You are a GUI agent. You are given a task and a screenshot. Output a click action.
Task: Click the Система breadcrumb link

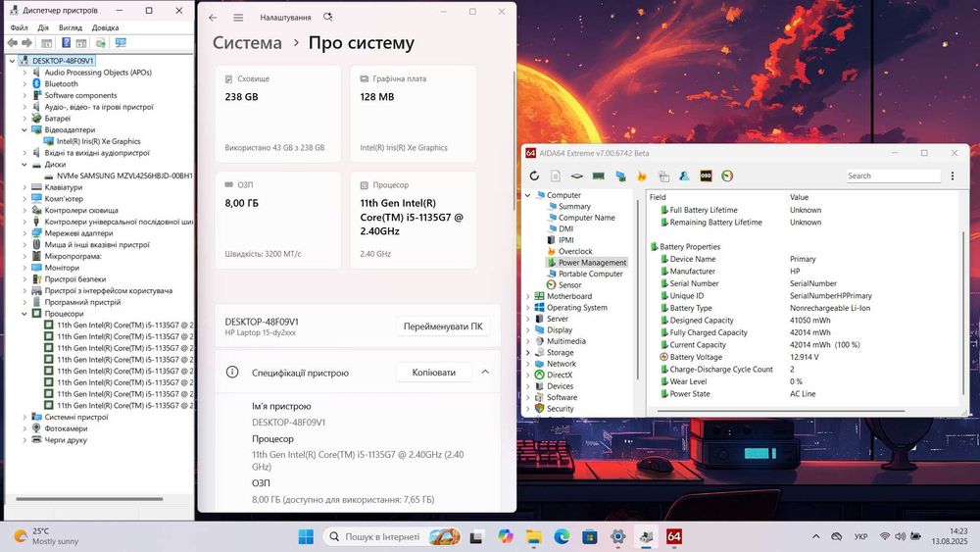tap(247, 42)
